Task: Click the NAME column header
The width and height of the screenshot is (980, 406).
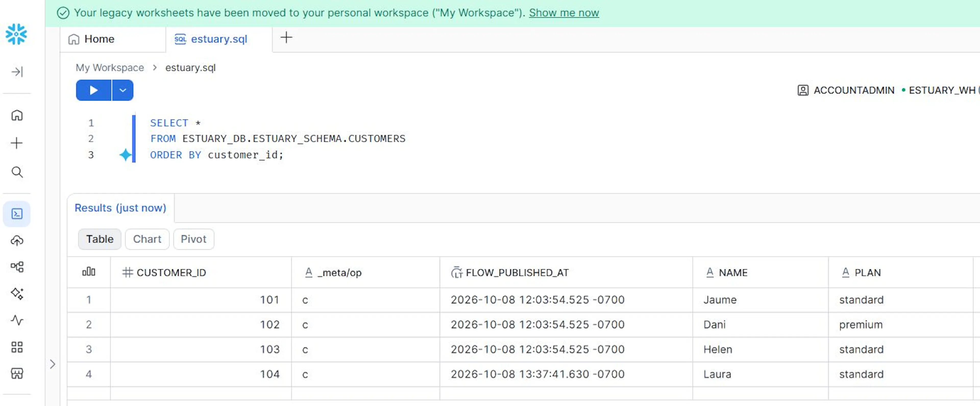Action: (x=761, y=272)
